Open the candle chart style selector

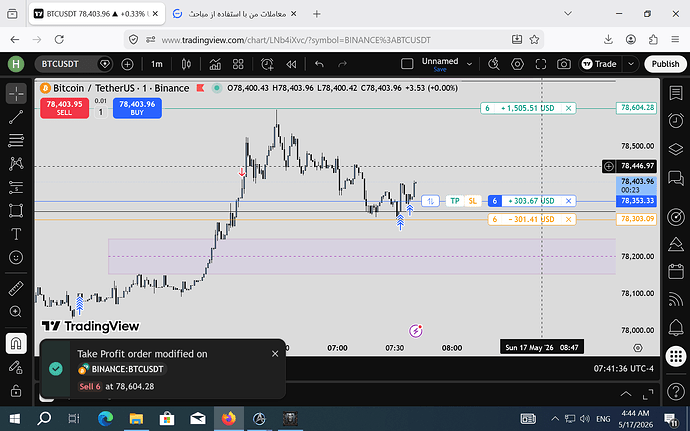[x=186, y=64]
